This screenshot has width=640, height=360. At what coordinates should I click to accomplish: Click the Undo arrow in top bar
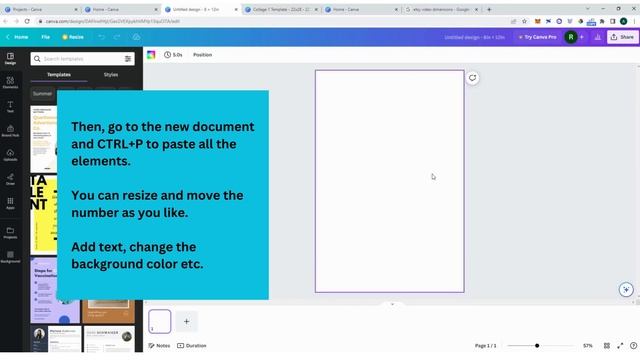pos(101,37)
